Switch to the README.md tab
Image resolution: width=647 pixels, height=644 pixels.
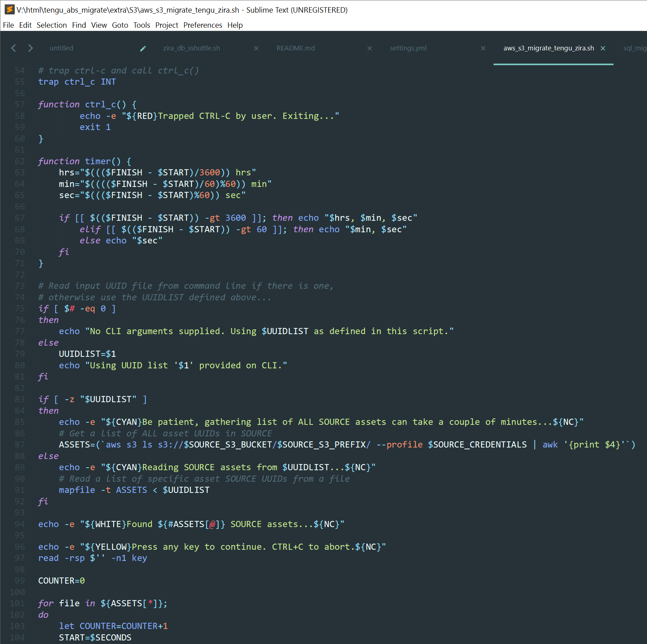click(295, 48)
